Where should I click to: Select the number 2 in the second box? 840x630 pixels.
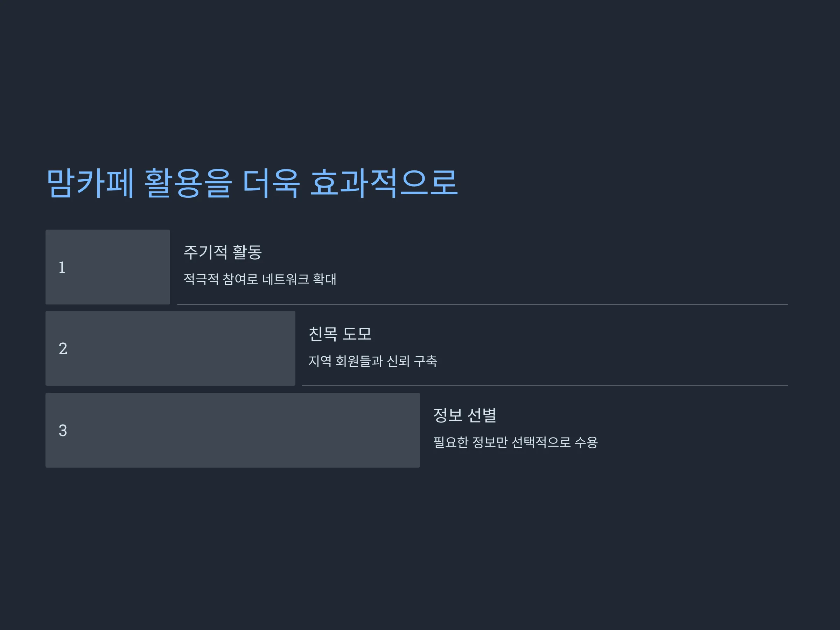click(x=63, y=349)
